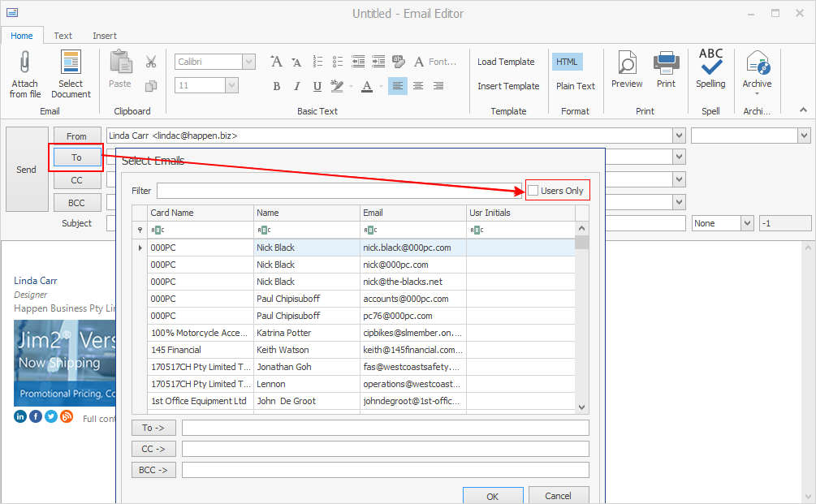Viewport: 816px width, 504px height.
Task: Expand the None dropdown beside Subject
Action: (746, 223)
